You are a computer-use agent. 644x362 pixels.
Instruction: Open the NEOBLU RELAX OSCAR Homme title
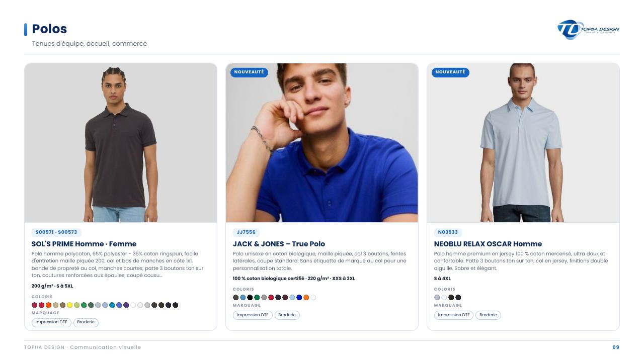point(488,244)
